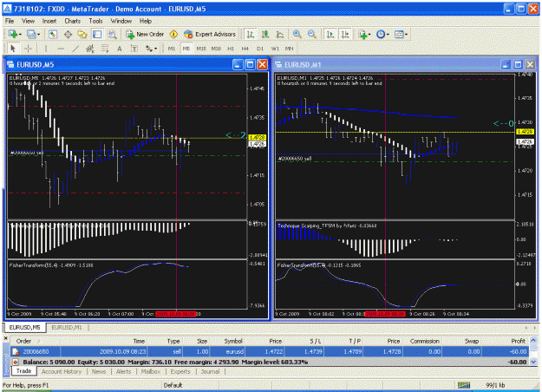Screen dimensions: 542x392
Task: Open the Charts menu
Action: 72,21
